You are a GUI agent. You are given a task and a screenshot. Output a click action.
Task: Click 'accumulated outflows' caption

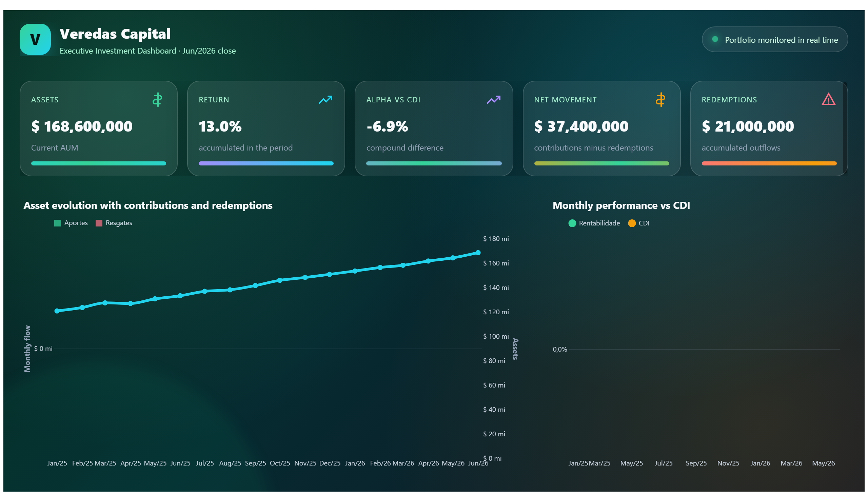coord(741,147)
